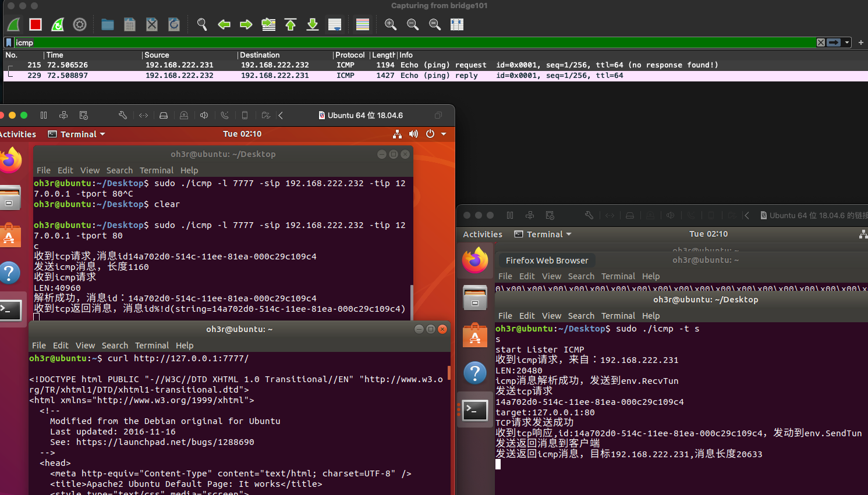
Task: Launch Firefox in right VM dock
Action: pyautogui.click(x=475, y=260)
